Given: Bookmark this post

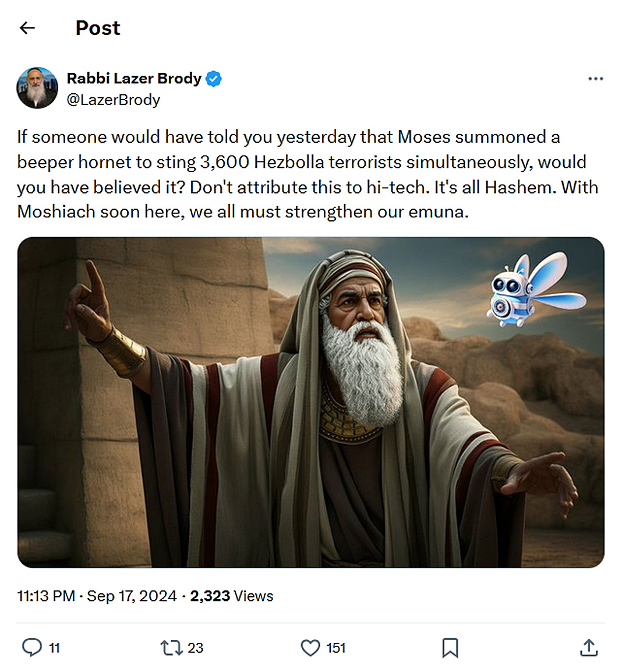Looking at the screenshot, I should click(450, 648).
